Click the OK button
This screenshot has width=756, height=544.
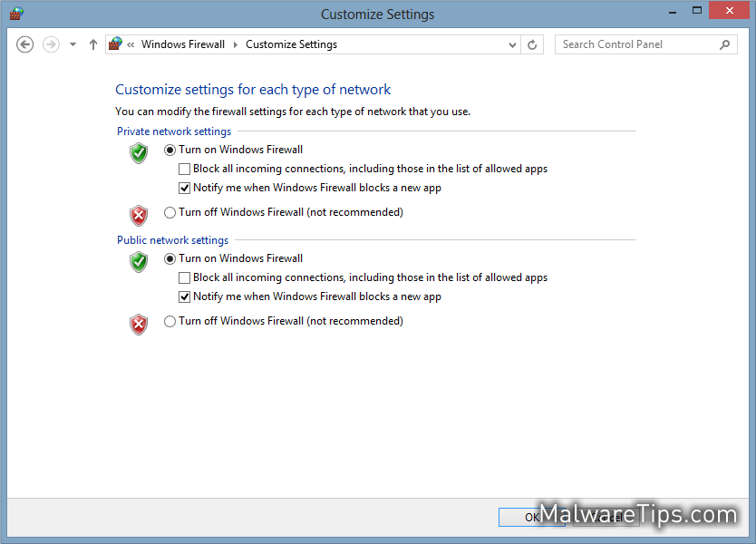tap(532, 518)
